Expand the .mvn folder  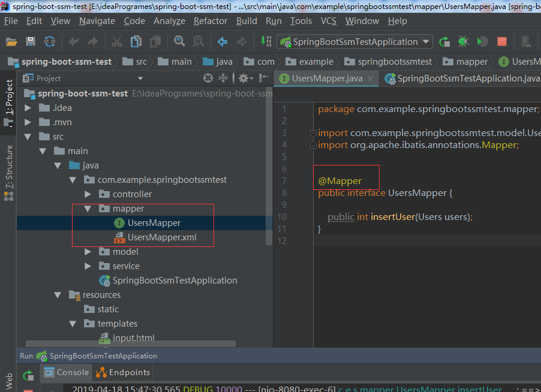pos(28,122)
